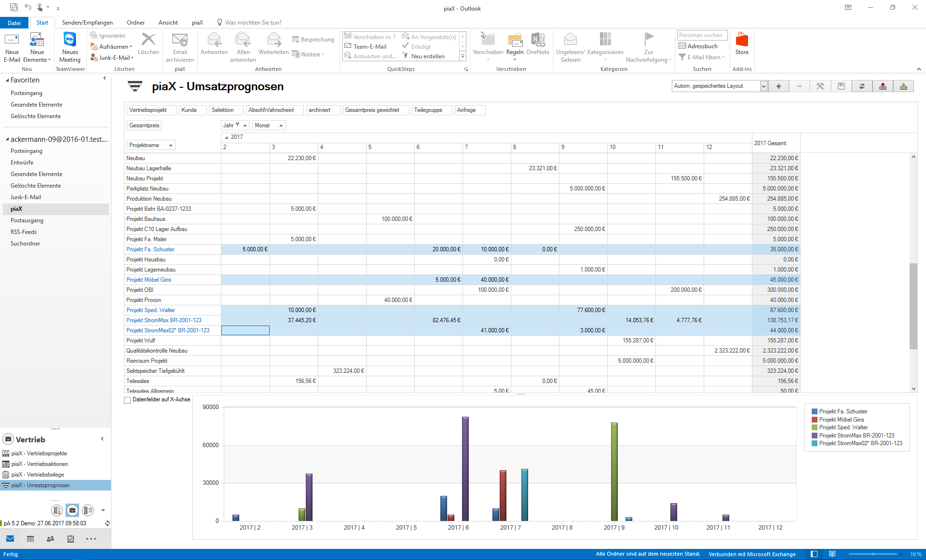
Task: Switch to People view icon
Action: (x=50, y=539)
